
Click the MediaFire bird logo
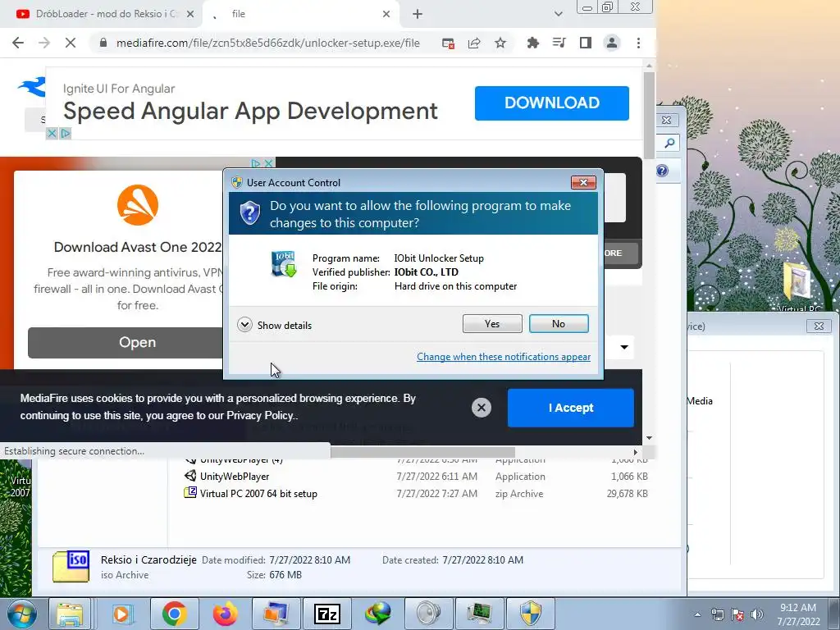(x=32, y=86)
